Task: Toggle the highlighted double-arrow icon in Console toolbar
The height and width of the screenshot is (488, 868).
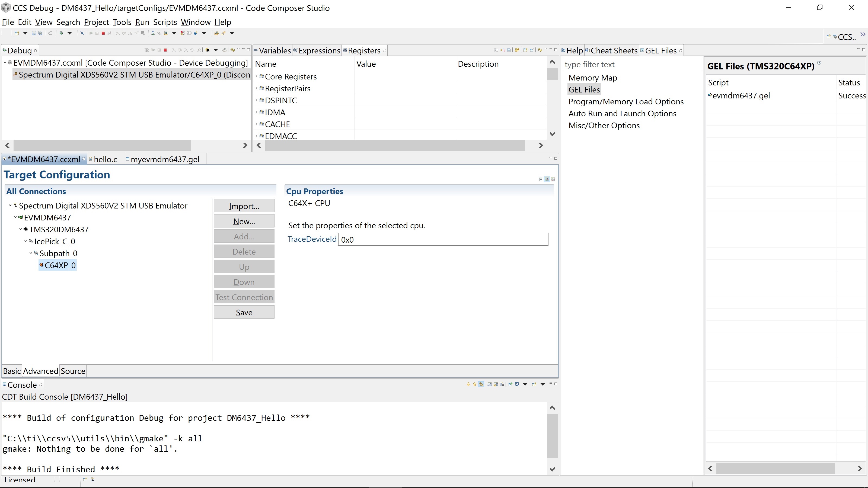Action: (481, 384)
